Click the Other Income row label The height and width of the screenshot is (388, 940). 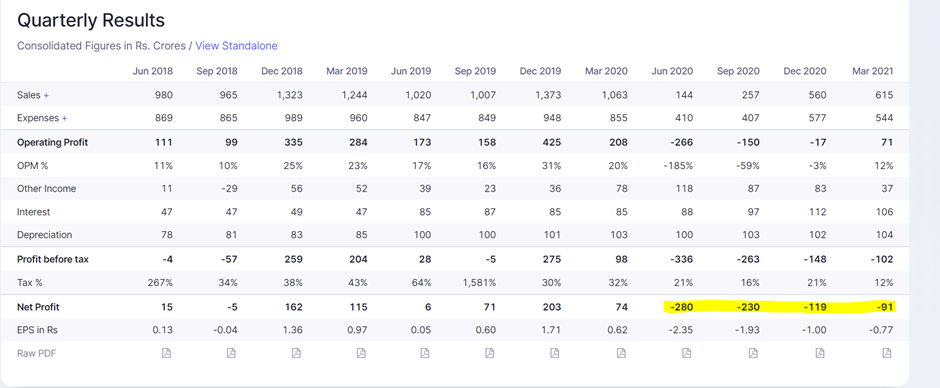tap(46, 189)
